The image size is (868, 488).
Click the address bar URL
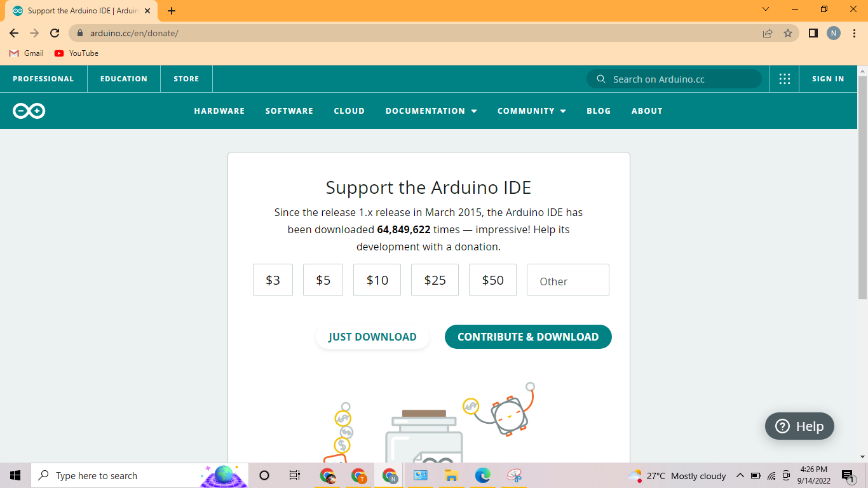(134, 33)
